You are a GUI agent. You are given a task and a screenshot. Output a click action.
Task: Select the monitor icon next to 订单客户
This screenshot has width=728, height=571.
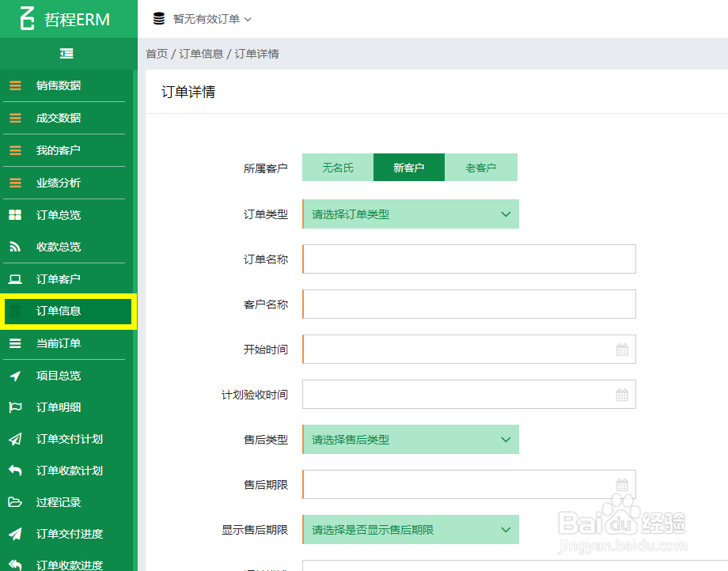tap(16, 278)
